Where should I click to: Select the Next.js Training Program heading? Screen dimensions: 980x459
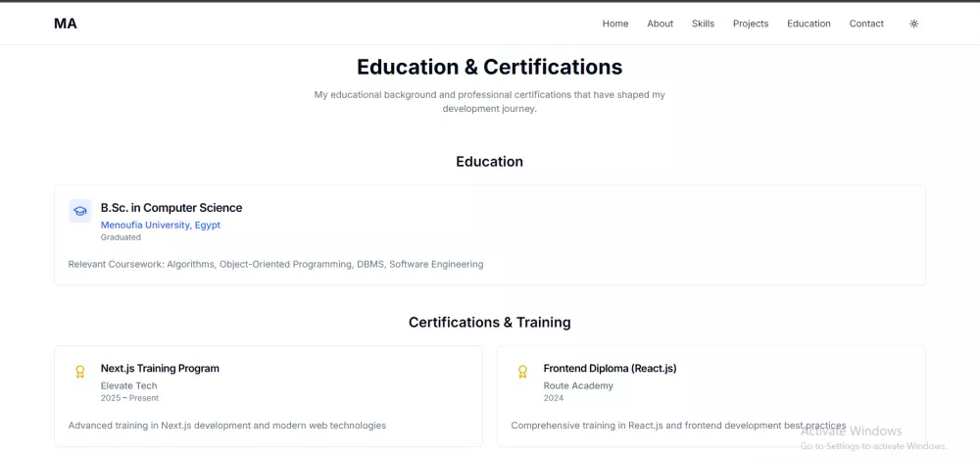click(x=160, y=369)
